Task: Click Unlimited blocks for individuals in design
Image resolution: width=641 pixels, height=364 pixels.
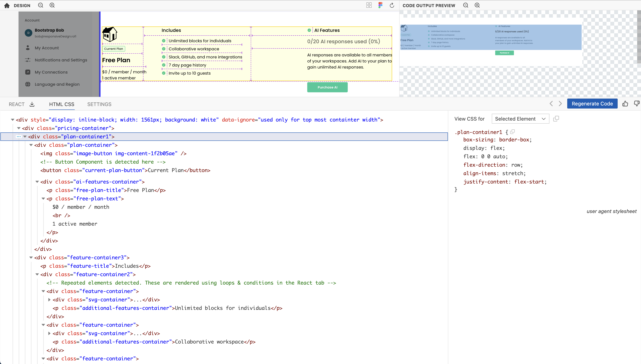Action: click(x=200, y=41)
